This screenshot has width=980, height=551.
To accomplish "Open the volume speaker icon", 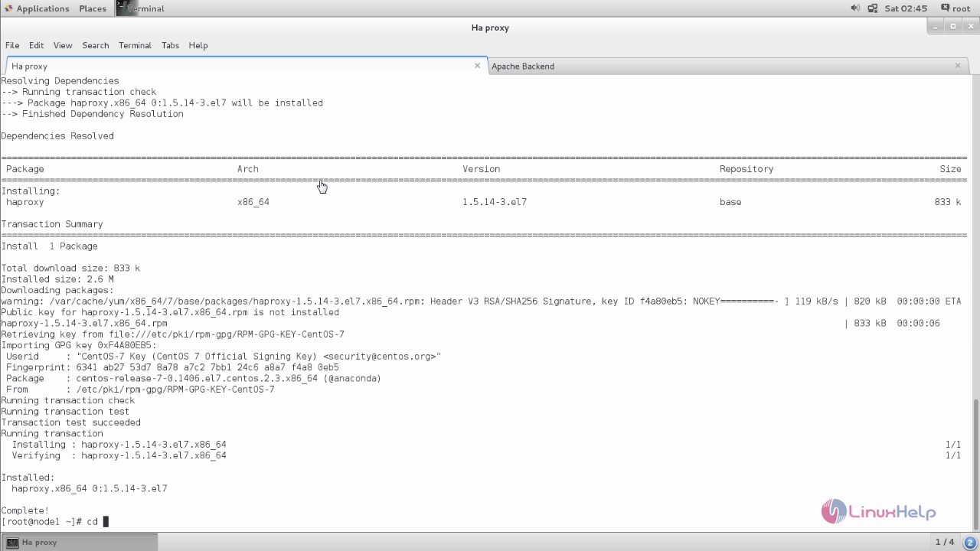I will click(x=855, y=8).
